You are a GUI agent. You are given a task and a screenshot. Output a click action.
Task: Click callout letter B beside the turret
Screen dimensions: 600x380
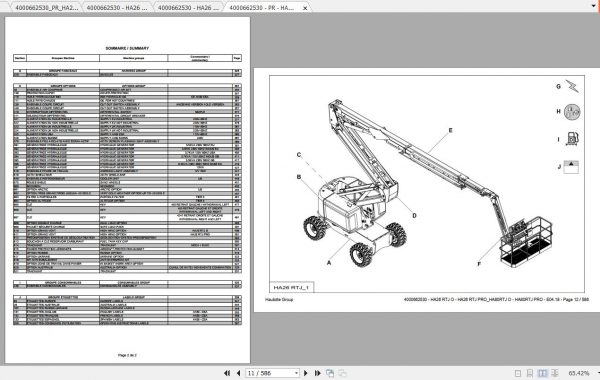[x=299, y=177]
